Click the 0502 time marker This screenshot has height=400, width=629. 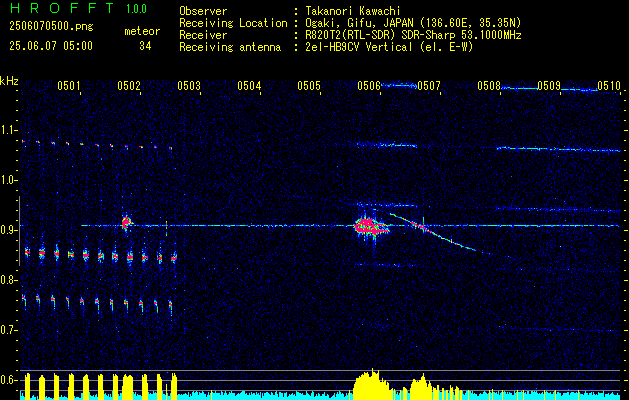129,85
